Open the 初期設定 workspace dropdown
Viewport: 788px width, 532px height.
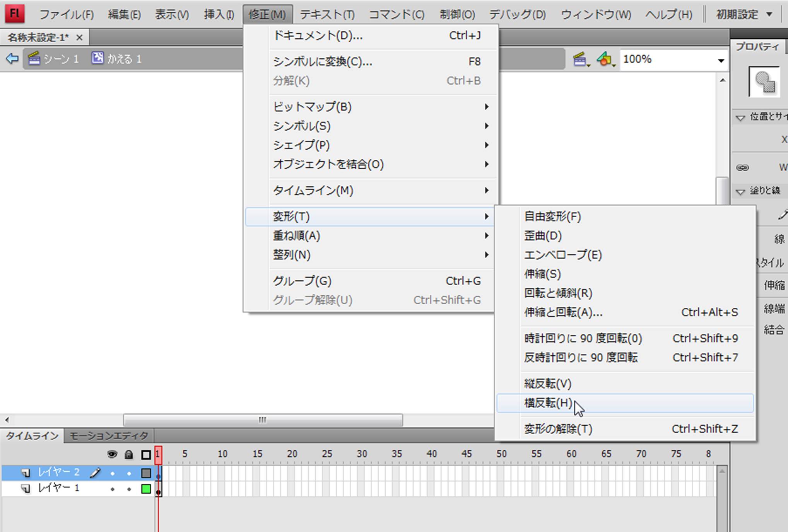point(744,15)
